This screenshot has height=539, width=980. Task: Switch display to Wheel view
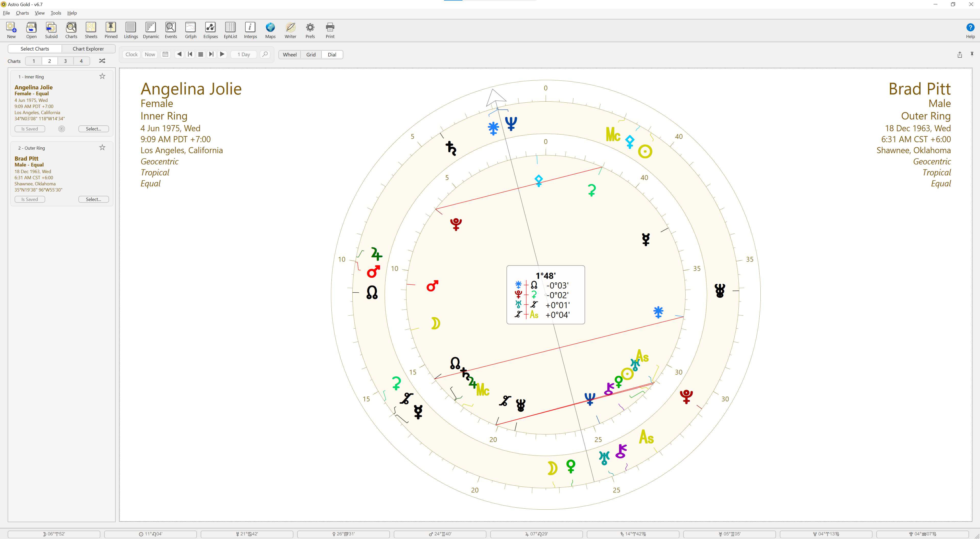pos(290,54)
